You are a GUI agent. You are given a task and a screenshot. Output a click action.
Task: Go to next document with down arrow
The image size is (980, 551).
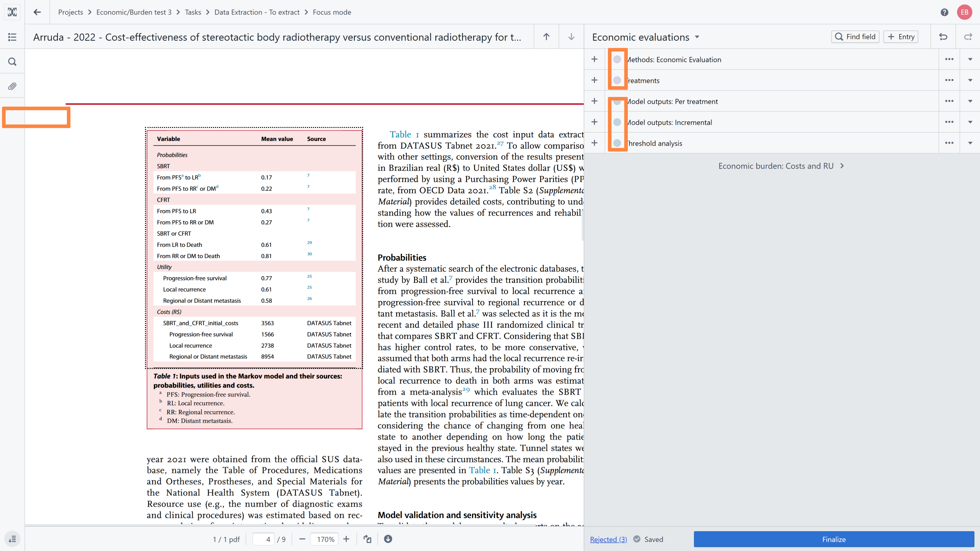click(x=571, y=37)
